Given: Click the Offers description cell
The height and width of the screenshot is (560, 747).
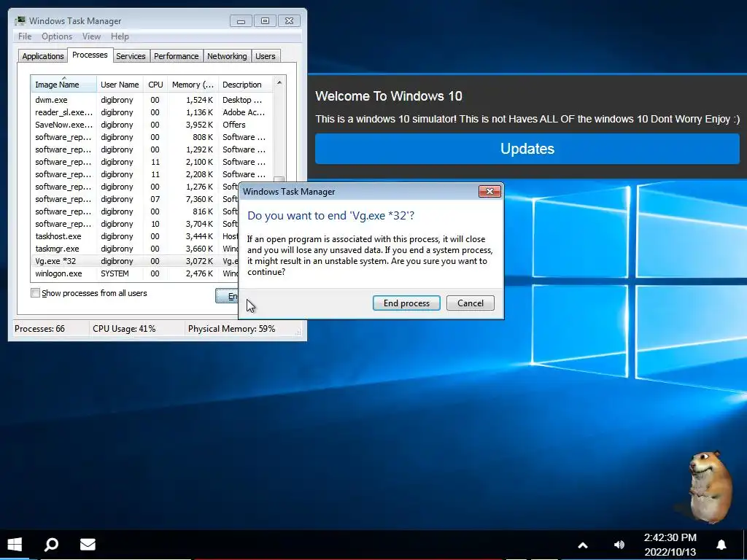Looking at the screenshot, I should pyautogui.click(x=234, y=125).
